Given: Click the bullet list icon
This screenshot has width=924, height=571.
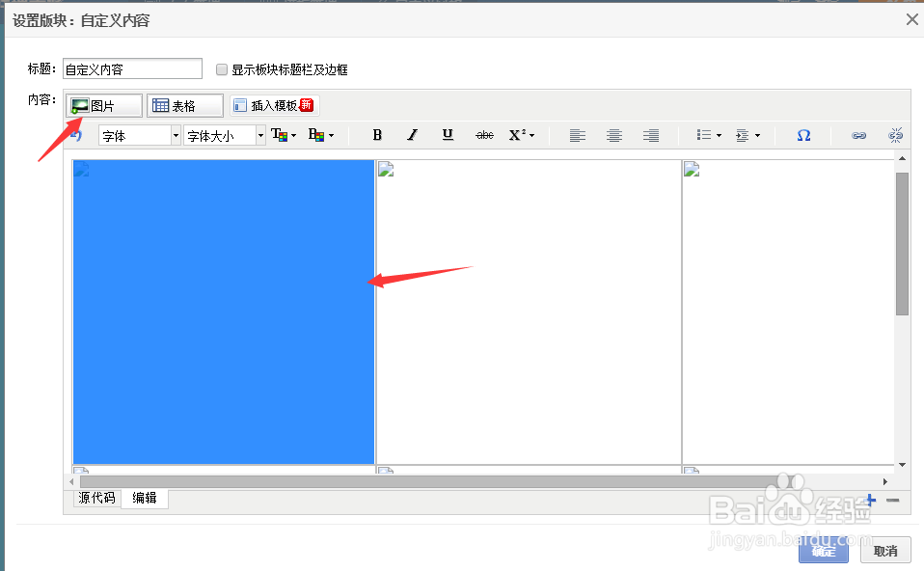Looking at the screenshot, I should [703, 136].
